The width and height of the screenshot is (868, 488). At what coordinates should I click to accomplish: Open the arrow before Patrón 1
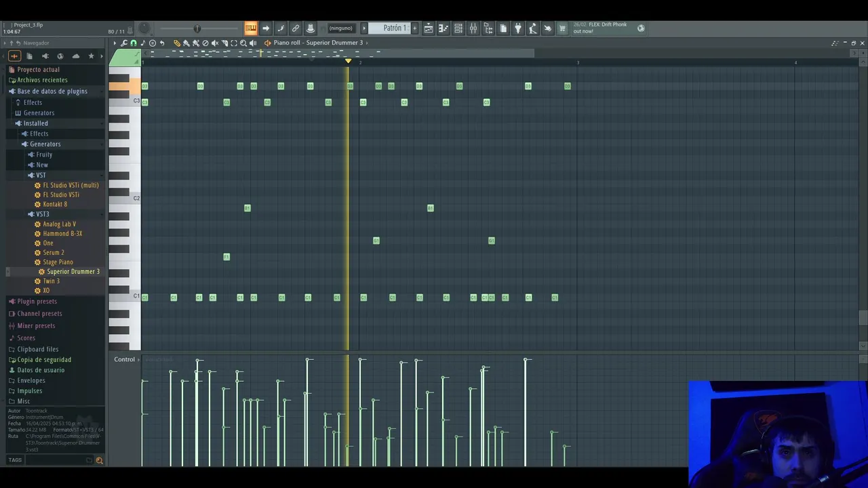coord(364,28)
